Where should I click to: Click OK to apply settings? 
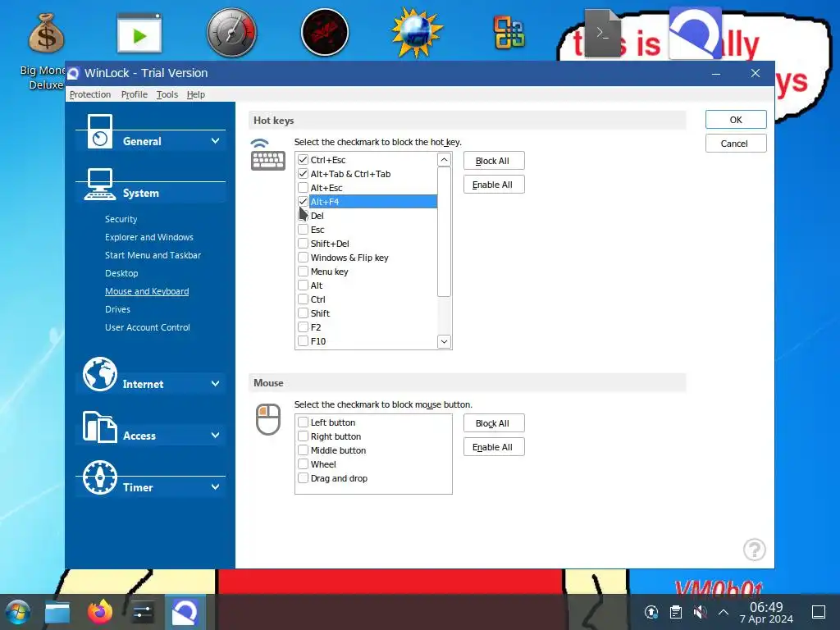[736, 120]
